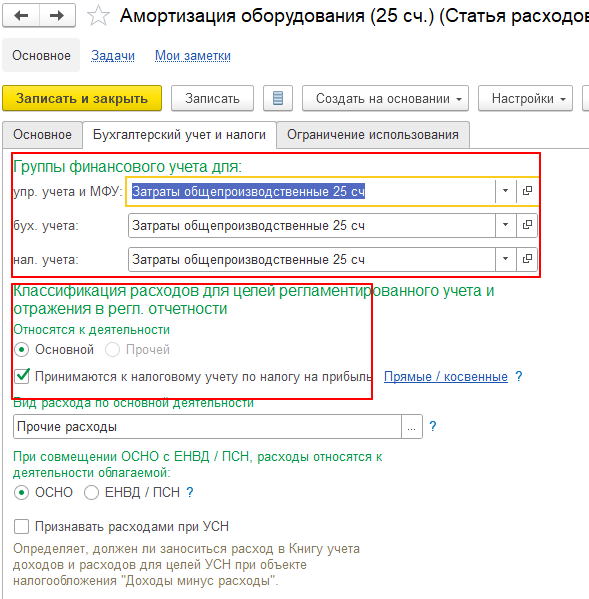Image resolution: width=589 pixels, height=599 pixels.
Task: Select the ЕНВД / ПСН radio option
Action: (x=92, y=492)
